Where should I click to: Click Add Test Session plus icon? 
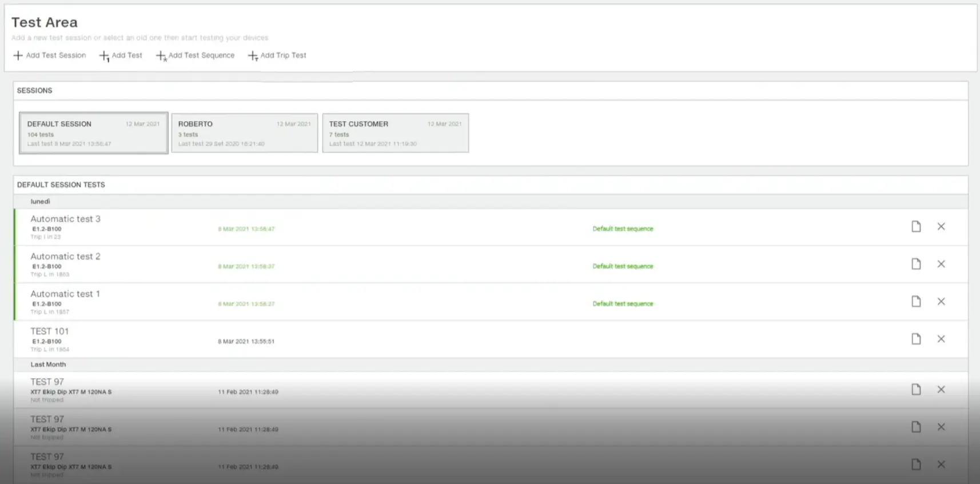(x=18, y=55)
